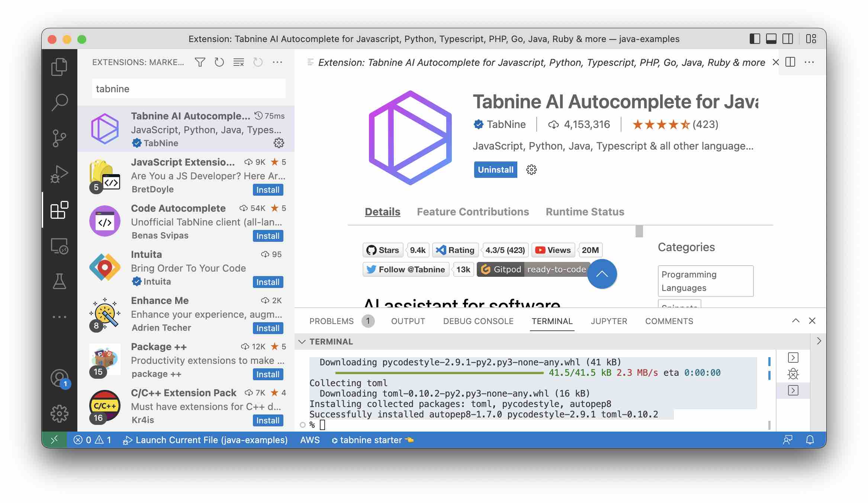Open the Remote Explorer view

(60, 246)
